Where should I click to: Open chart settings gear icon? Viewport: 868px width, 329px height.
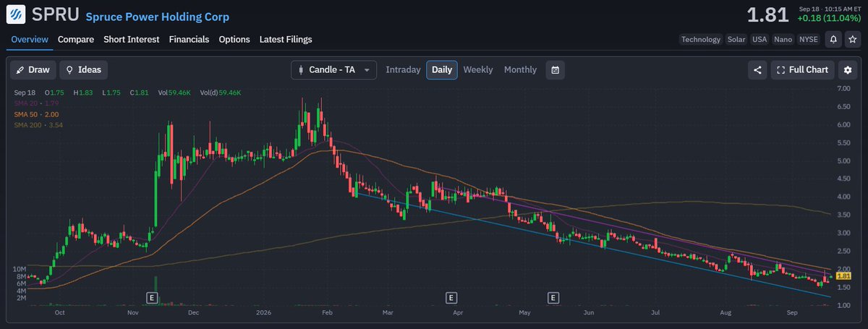click(848, 70)
